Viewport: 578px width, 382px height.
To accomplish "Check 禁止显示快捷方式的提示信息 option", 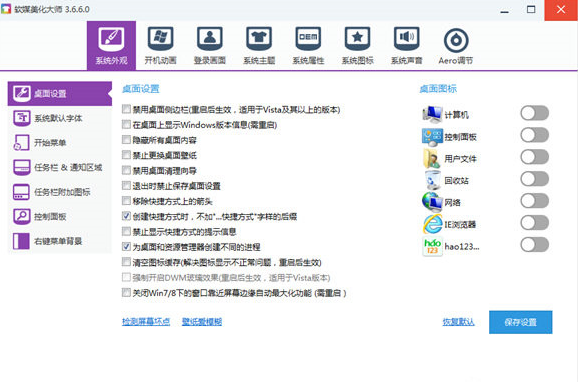I will 126,231.
